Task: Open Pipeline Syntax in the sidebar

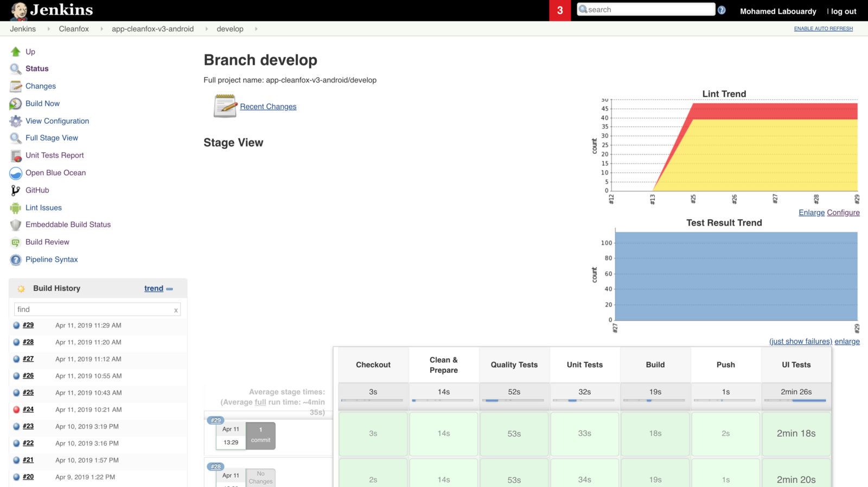Action: [52, 260]
